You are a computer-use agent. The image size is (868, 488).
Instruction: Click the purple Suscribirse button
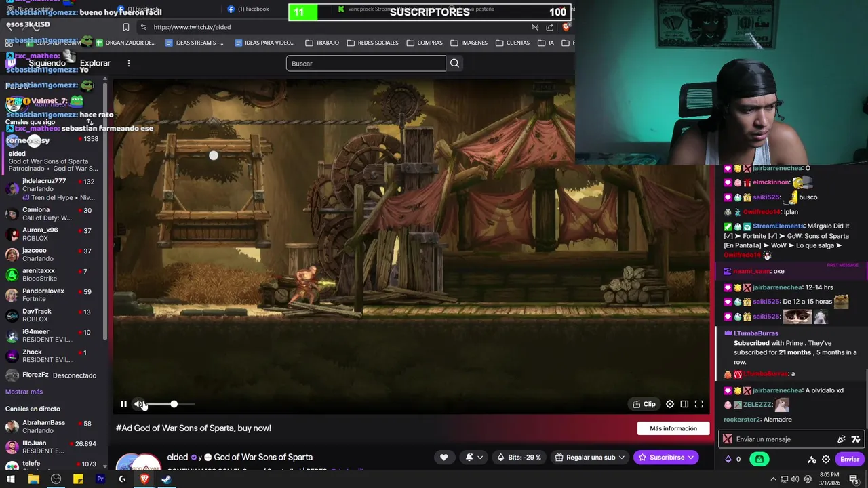pyautogui.click(x=666, y=457)
